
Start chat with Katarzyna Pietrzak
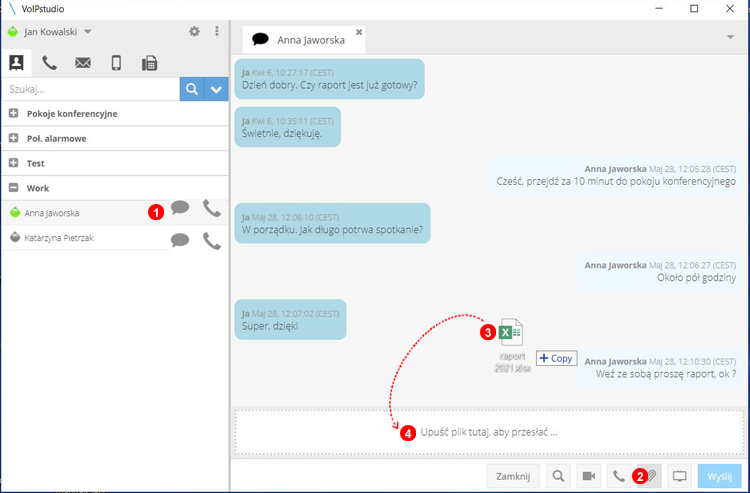point(180,240)
